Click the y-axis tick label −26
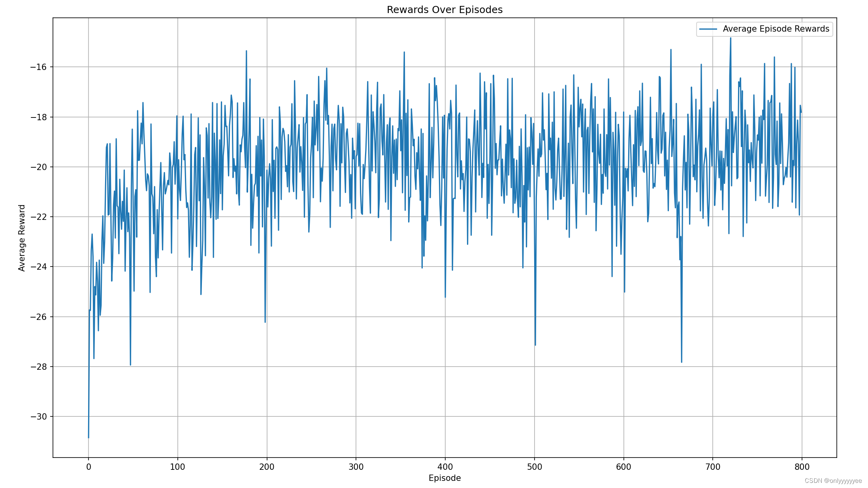This screenshot has width=868, height=488. point(38,317)
